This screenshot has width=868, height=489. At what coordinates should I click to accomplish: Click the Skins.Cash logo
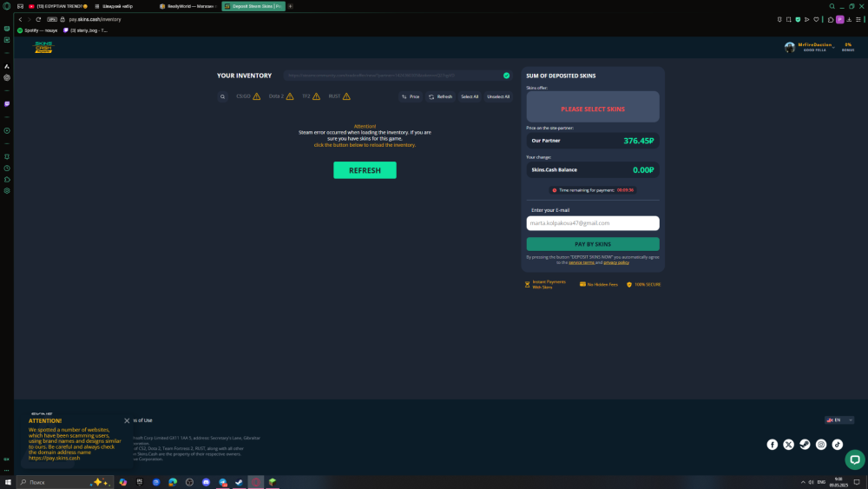point(43,47)
